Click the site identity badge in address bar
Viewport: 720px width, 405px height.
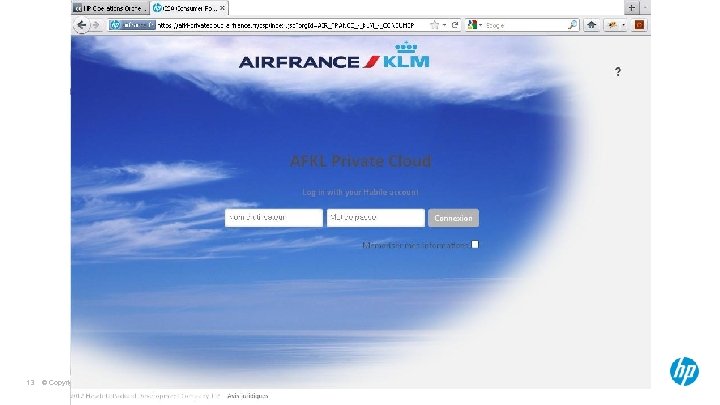click(132, 25)
